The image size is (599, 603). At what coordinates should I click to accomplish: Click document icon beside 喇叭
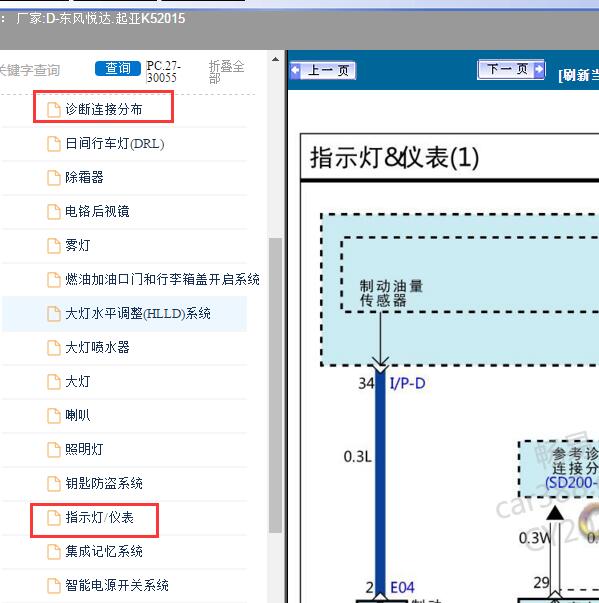click(54, 415)
